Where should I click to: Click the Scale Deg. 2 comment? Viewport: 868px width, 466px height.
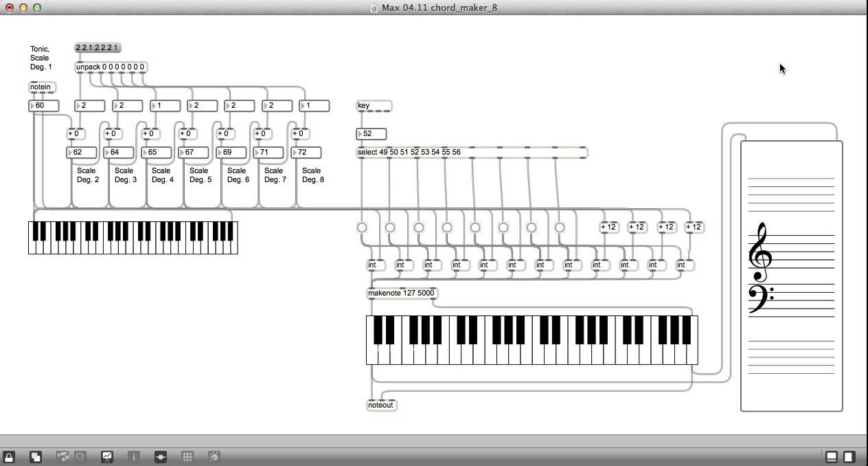coord(88,175)
